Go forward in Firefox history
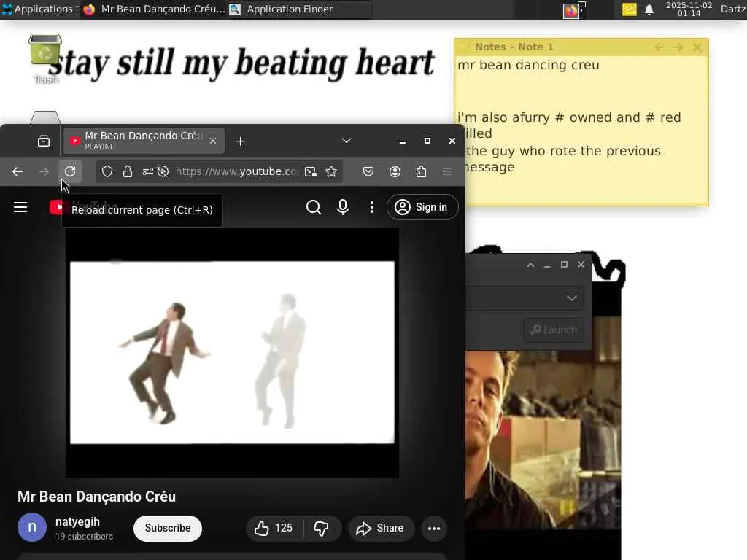Viewport: 747px width, 560px height. tap(44, 171)
